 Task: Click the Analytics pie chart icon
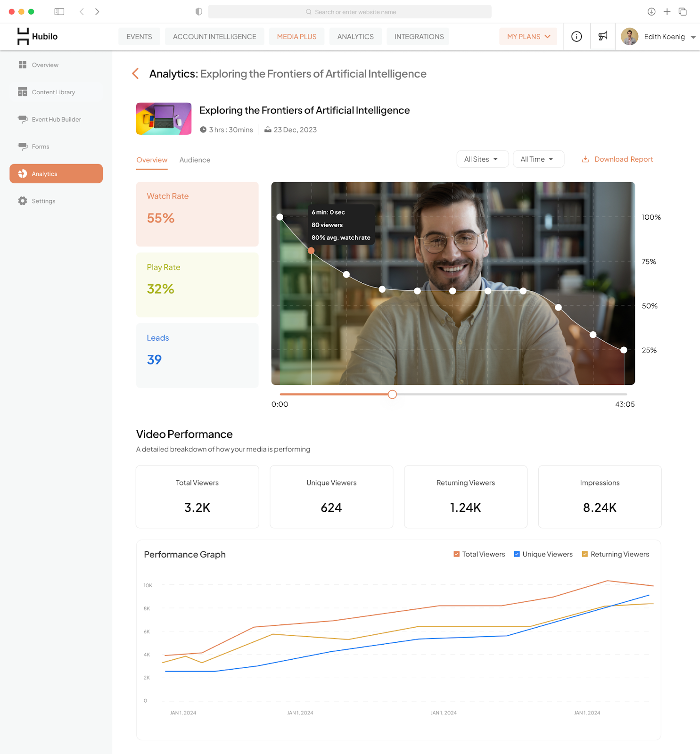(22, 174)
